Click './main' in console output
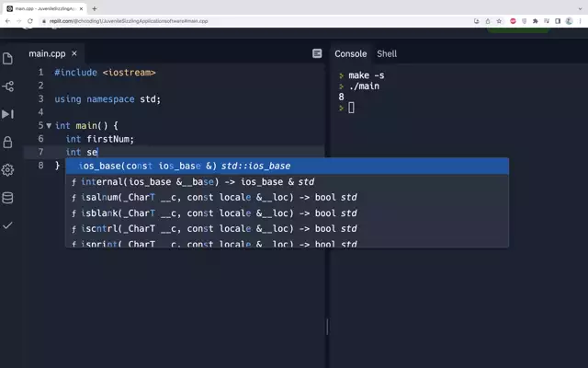The height and width of the screenshot is (368, 588). [364, 86]
